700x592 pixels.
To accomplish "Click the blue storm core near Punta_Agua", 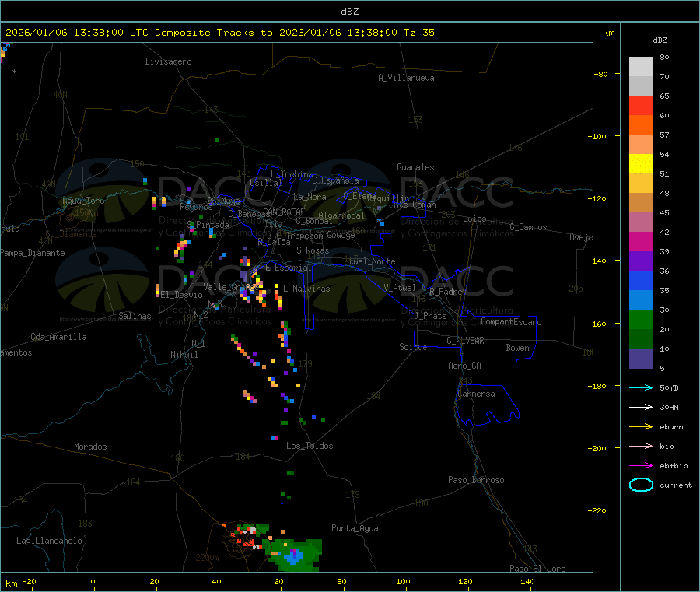I will click(293, 556).
